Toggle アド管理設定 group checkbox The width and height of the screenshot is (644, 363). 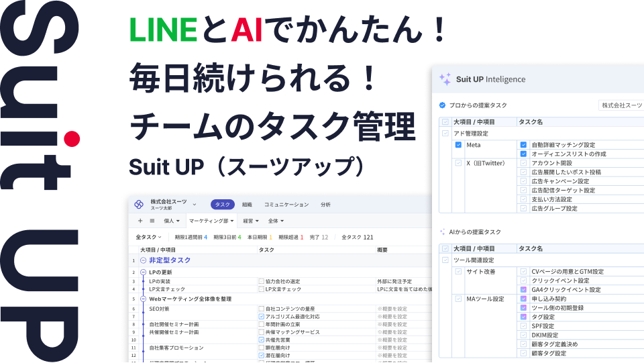pyautogui.click(x=445, y=134)
